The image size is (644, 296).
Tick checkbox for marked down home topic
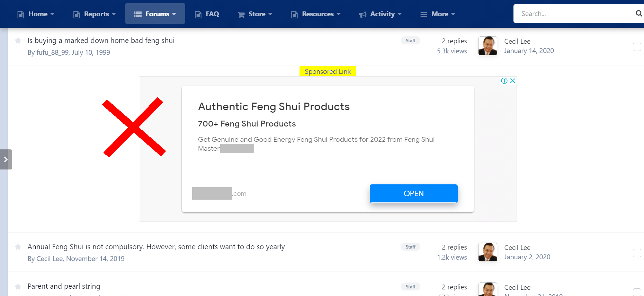point(637,47)
